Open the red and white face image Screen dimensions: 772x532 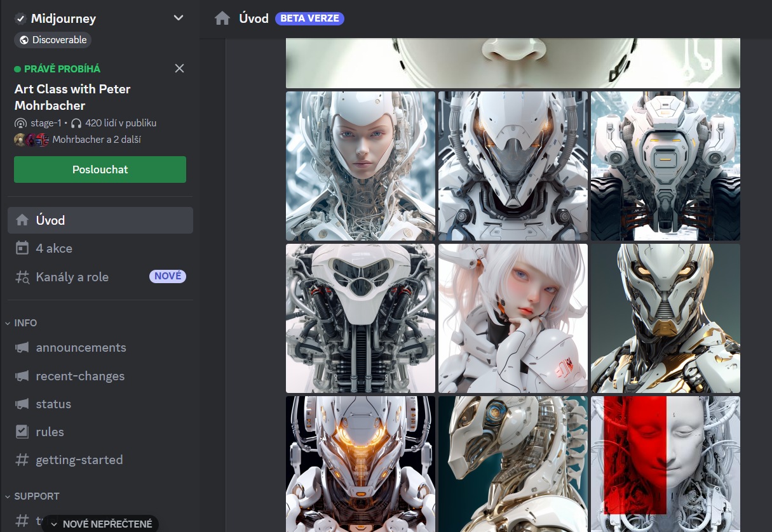pyautogui.click(x=665, y=463)
